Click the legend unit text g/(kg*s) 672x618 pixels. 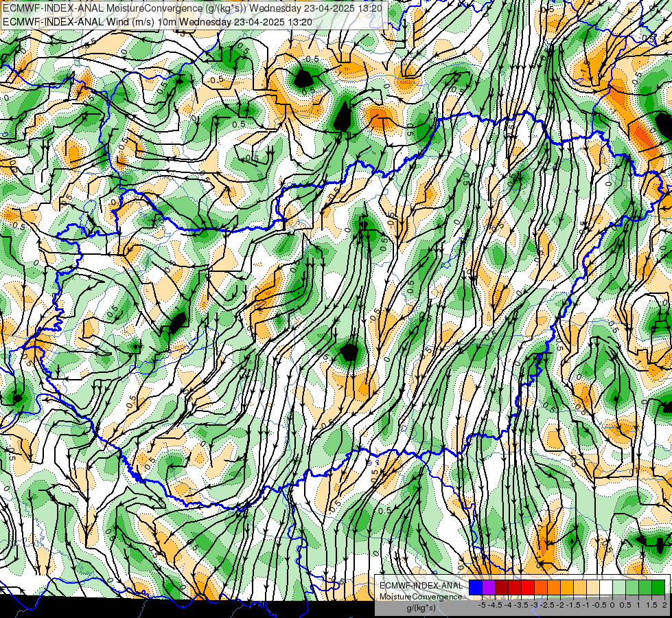pos(421,608)
